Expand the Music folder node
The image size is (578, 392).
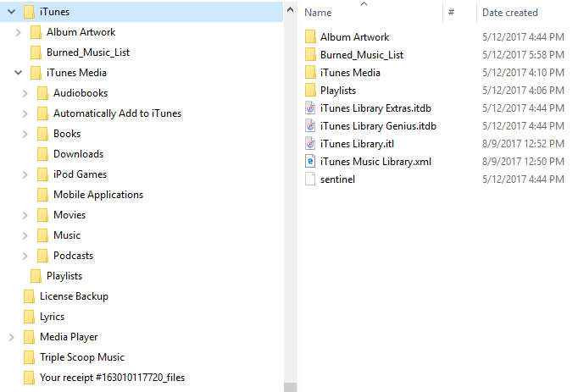pos(25,235)
